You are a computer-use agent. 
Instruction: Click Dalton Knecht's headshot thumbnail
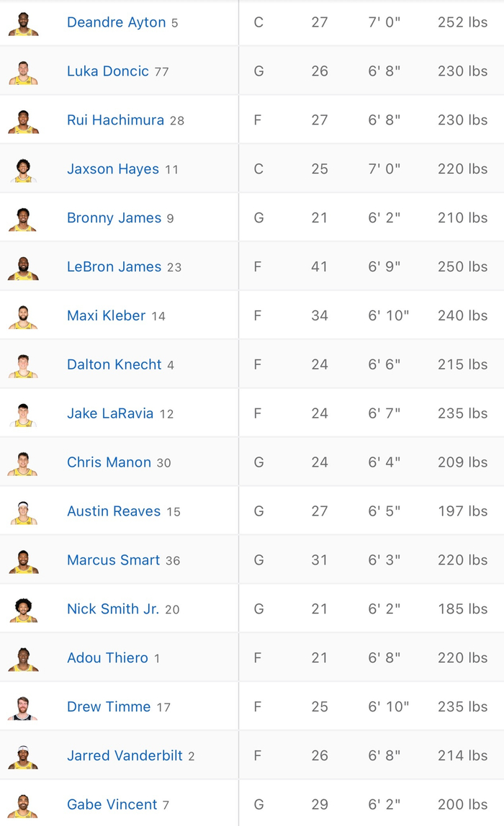(x=23, y=365)
